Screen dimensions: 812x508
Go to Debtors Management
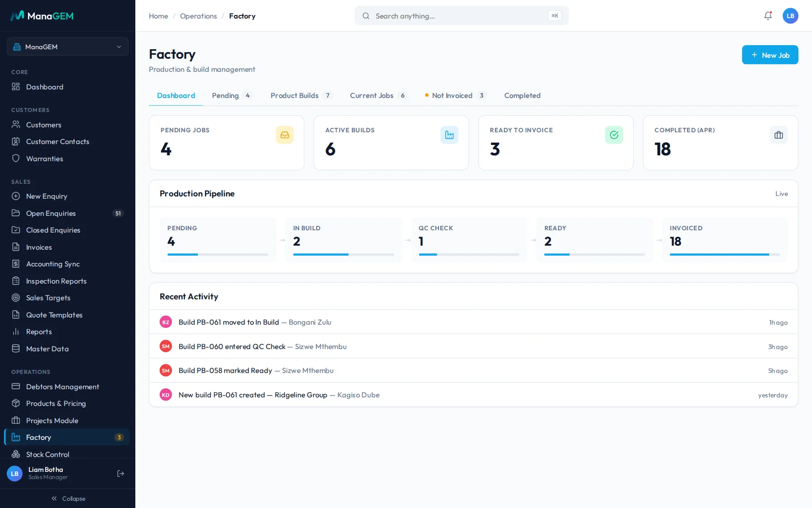(68, 387)
